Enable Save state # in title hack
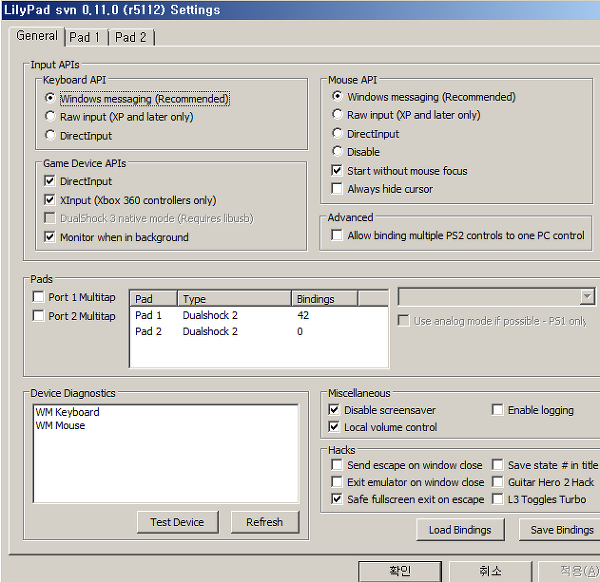This screenshot has height=582, width=600. 497,465
